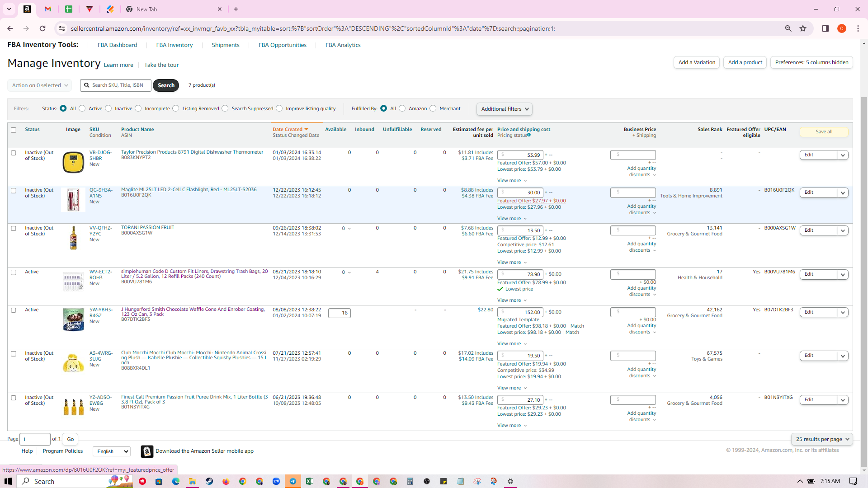Expand View more for Finest Call puree row

coord(512,426)
